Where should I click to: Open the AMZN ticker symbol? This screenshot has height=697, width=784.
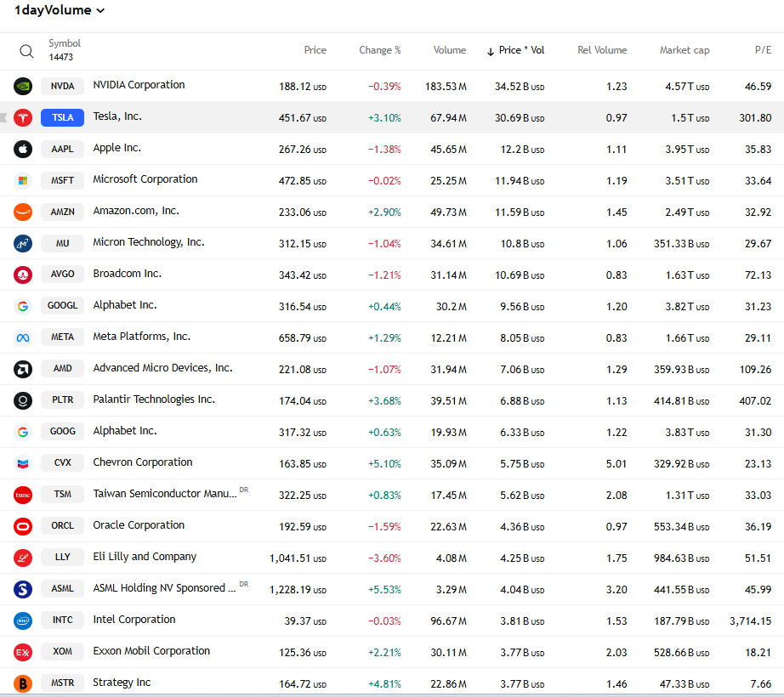tap(63, 212)
